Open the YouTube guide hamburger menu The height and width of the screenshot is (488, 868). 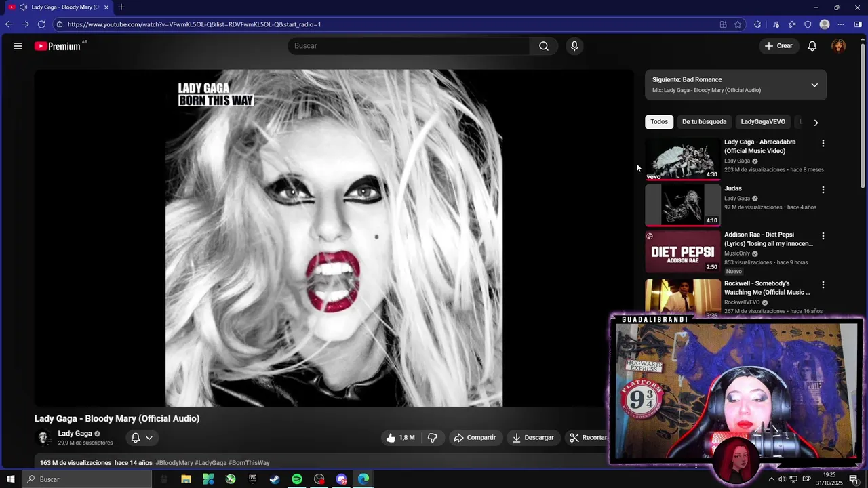(18, 46)
